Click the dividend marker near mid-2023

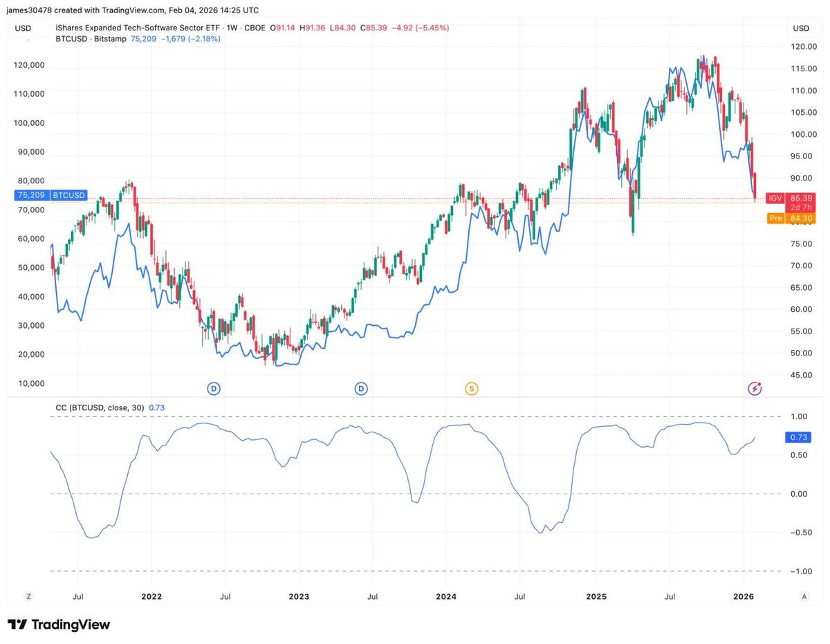click(x=361, y=389)
